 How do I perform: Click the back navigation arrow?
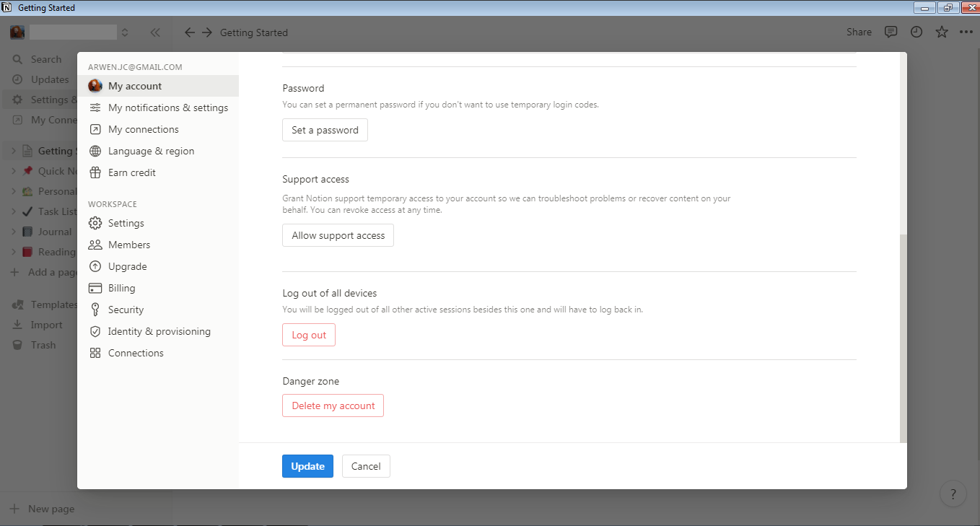[x=189, y=32]
